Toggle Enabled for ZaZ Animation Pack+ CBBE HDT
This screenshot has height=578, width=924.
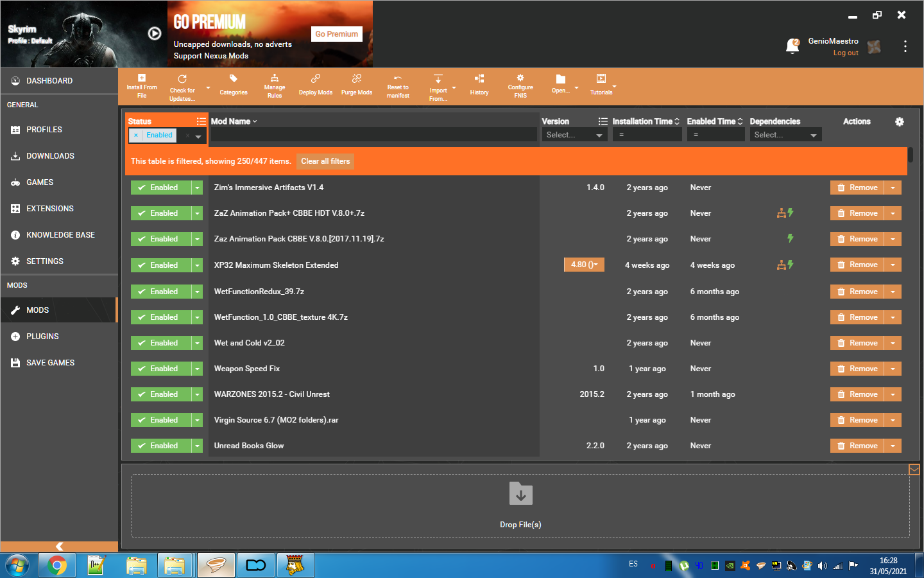161,213
